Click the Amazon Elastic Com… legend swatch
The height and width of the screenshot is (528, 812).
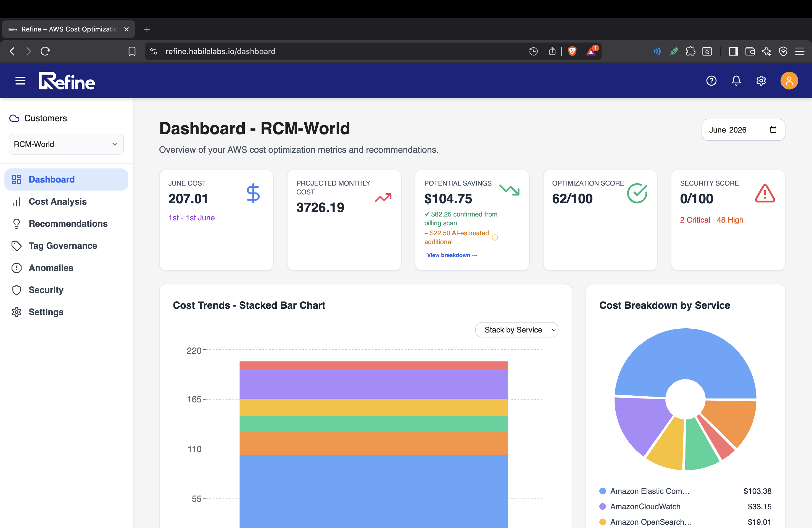pyautogui.click(x=603, y=491)
